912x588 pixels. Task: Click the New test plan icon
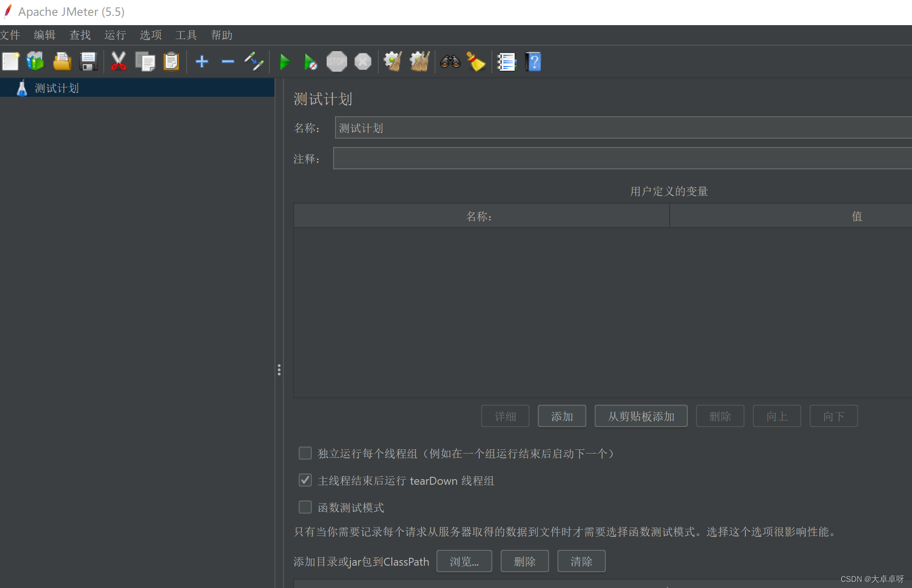tap(10, 61)
